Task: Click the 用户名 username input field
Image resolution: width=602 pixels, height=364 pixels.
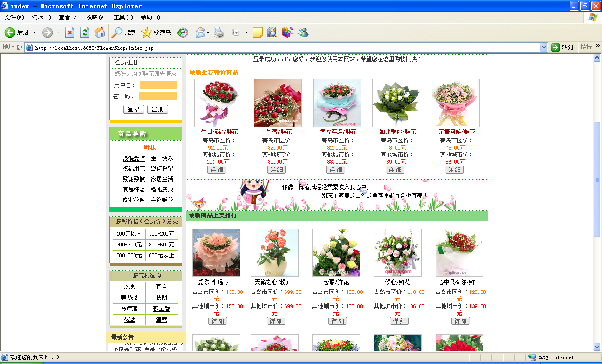Action: click(x=158, y=85)
